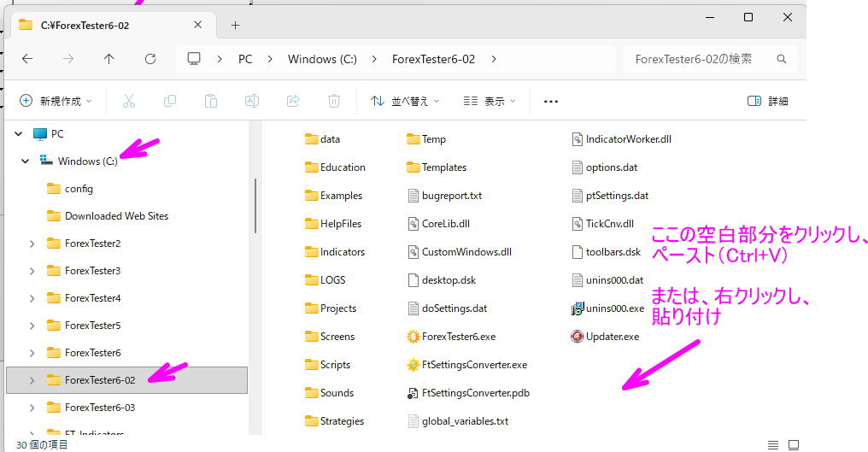The height and width of the screenshot is (452, 868).
Task: Select the TickCnv.dll file
Action: (x=602, y=224)
